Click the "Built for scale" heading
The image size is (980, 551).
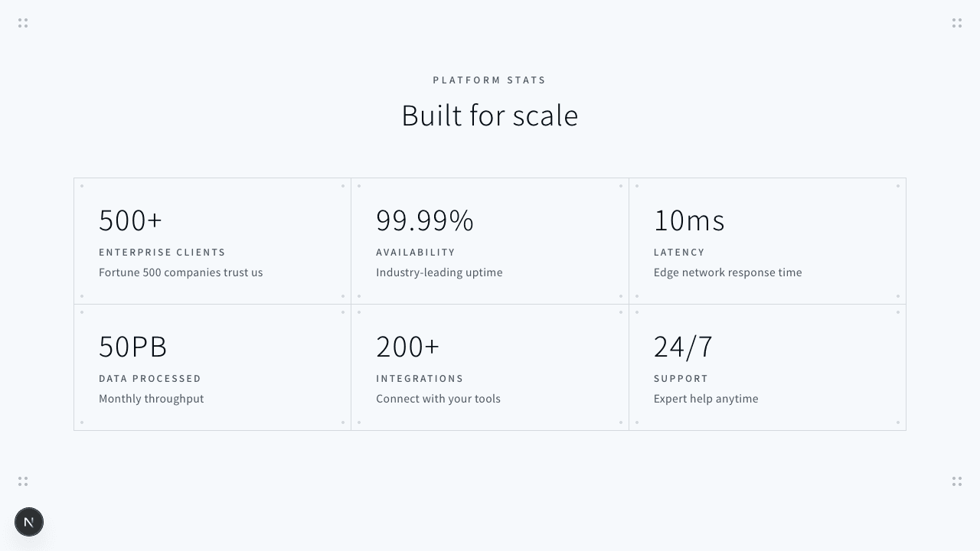tap(490, 116)
